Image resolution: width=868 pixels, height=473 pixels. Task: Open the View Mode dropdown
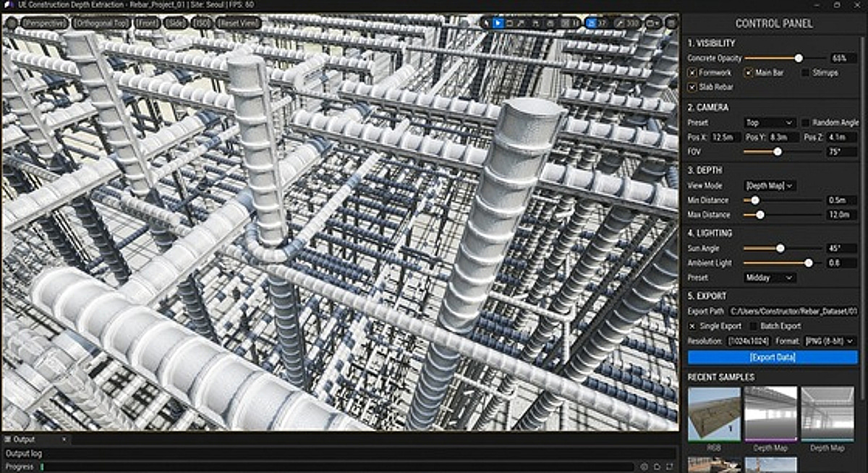(770, 186)
